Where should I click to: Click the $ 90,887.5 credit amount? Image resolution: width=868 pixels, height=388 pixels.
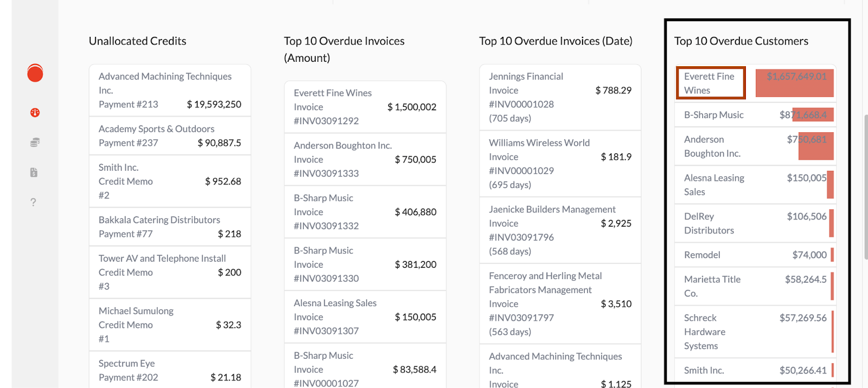pyautogui.click(x=219, y=143)
